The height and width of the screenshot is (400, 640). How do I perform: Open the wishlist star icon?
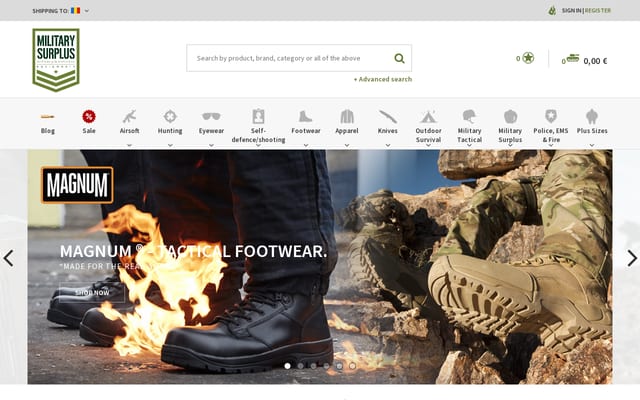click(528, 58)
